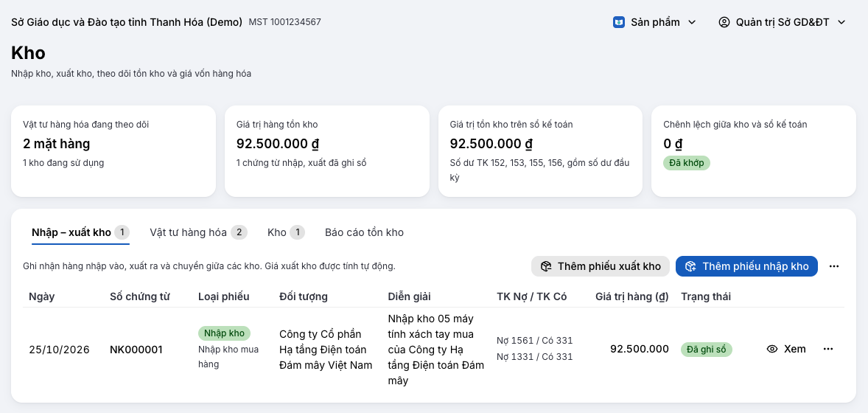868x413 pixels.
Task: Expand the Quản trị Sở GD&ĐT chevron
Action: coord(841,22)
